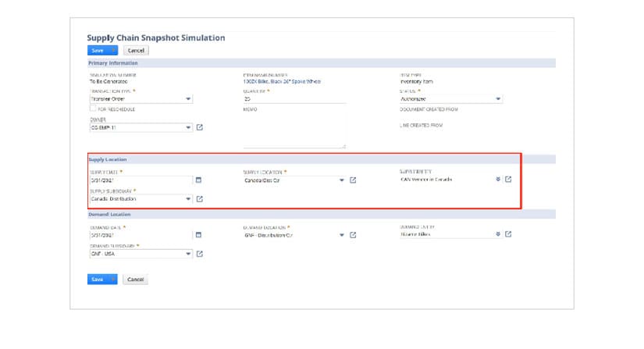
Task: Open the Supply Location record pop-out icon
Action: [353, 180]
